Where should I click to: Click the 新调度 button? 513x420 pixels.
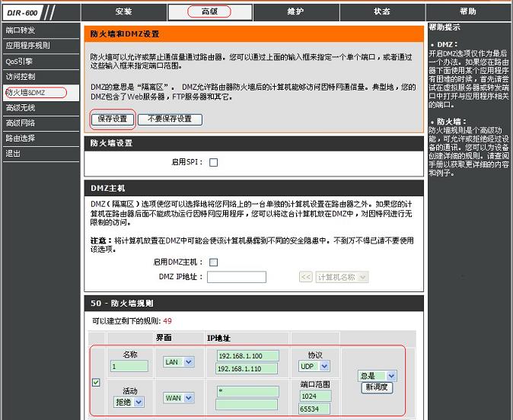pyautogui.click(x=377, y=388)
